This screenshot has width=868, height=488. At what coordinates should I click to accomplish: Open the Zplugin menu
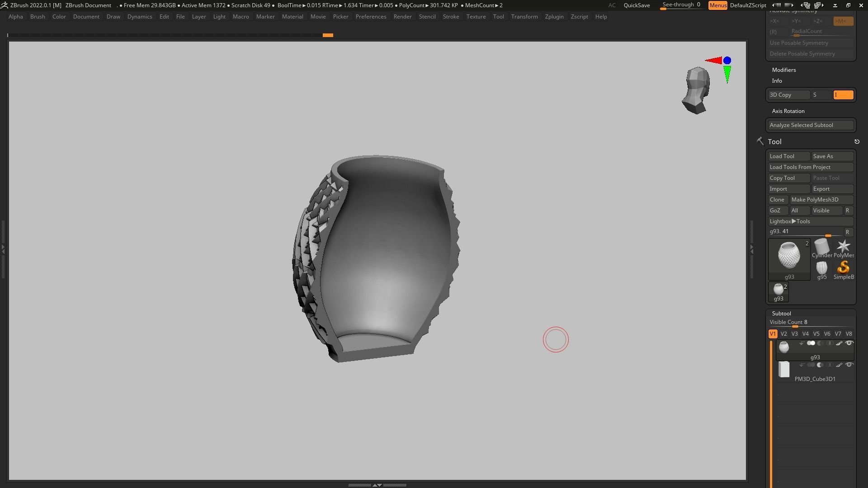tap(554, 16)
